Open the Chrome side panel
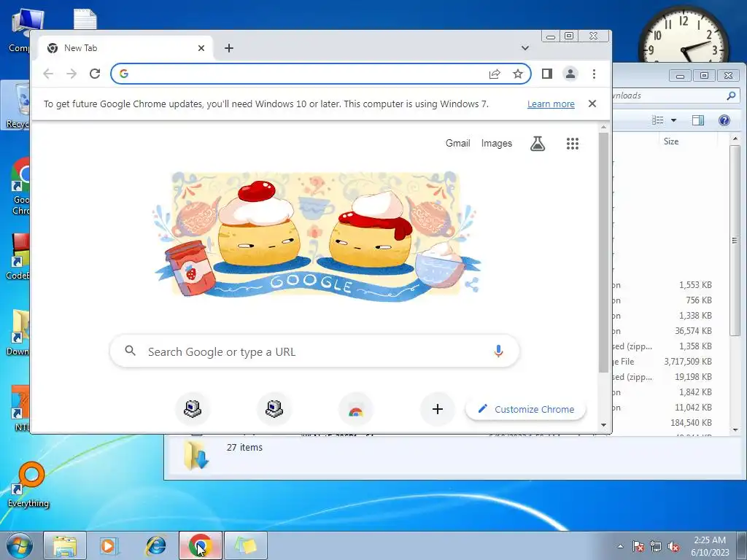The image size is (747, 560). [x=547, y=74]
